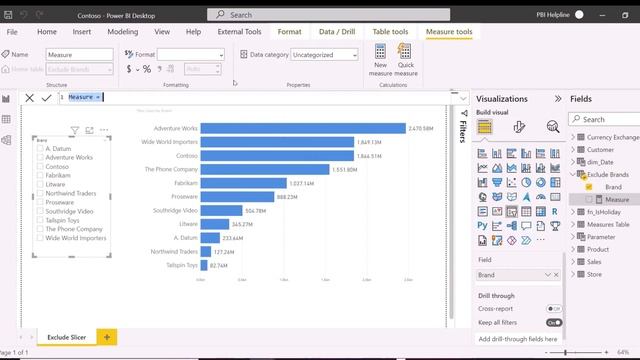This screenshot has height=360, width=640.
Task: Check Adventure Works in the slicer
Action: click(40, 157)
